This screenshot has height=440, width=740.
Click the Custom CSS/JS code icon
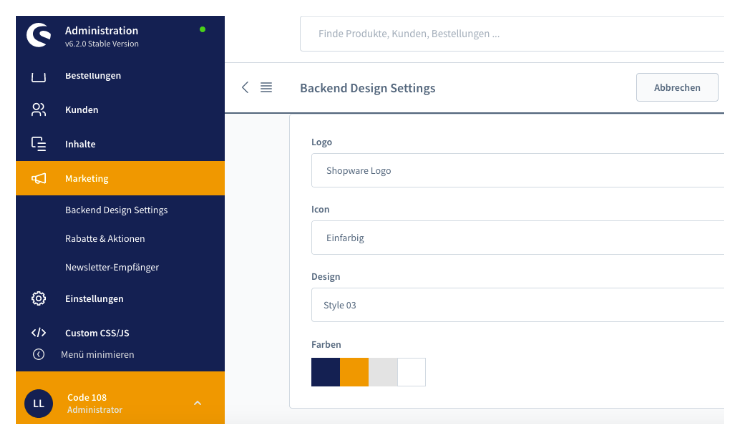point(39,333)
